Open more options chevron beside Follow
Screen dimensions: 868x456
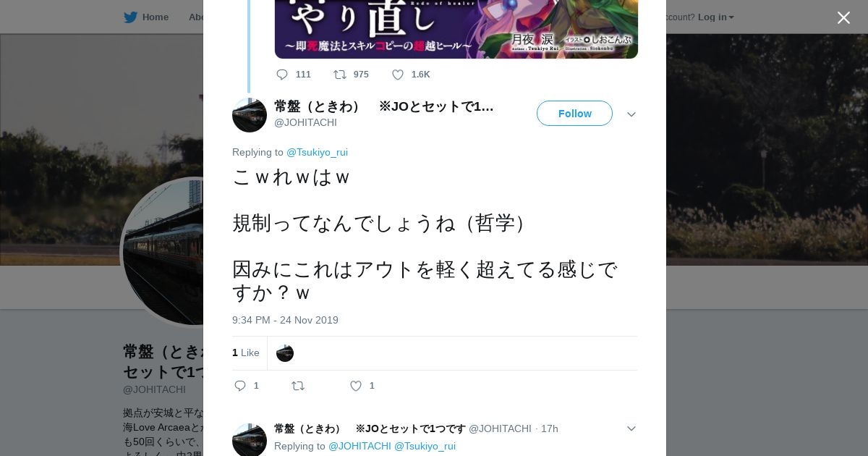tap(631, 114)
